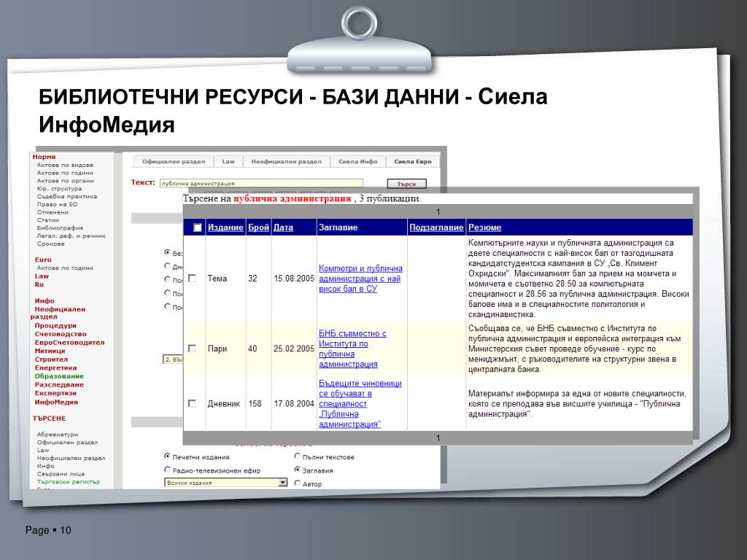Viewport: 747px width, 560px height.
Task: Open the Неофициален раздел tab at top
Action: pyautogui.click(x=286, y=161)
